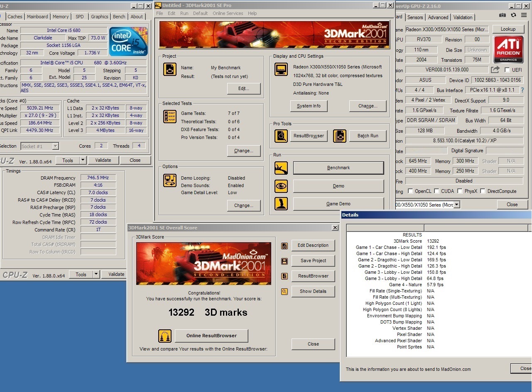The image size is (532, 392).
Task: Click the Save Project floppy icon
Action: click(284, 261)
